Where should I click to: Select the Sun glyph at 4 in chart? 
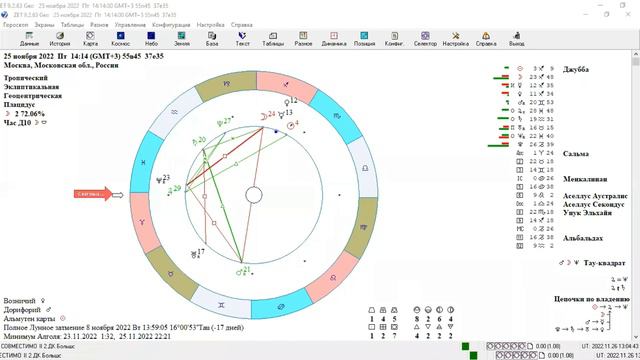point(290,125)
